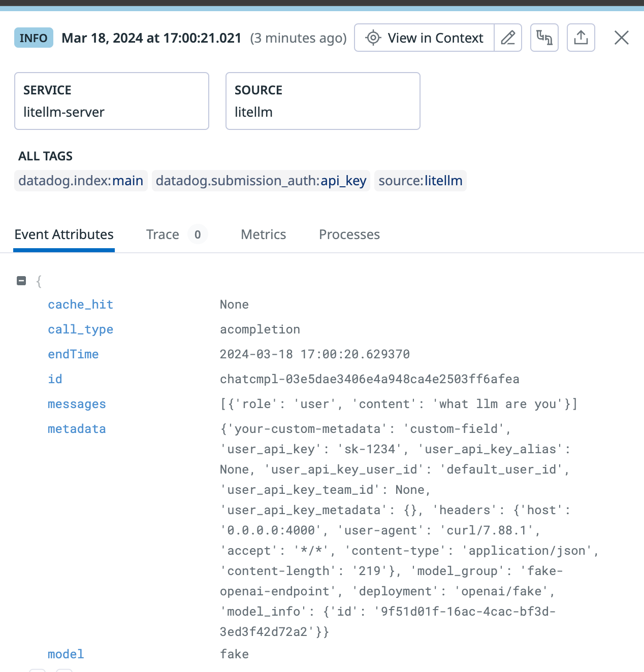
Task: Stay on the Event Attributes tab
Action: pos(63,234)
